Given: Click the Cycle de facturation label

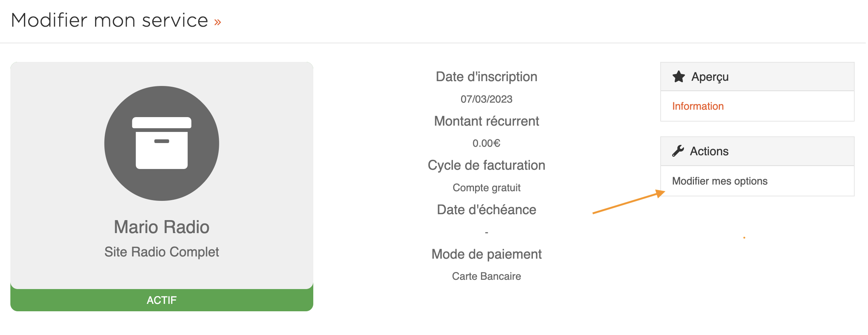Looking at the screenshot, I should pyautogui.click(x=486, y=165).
